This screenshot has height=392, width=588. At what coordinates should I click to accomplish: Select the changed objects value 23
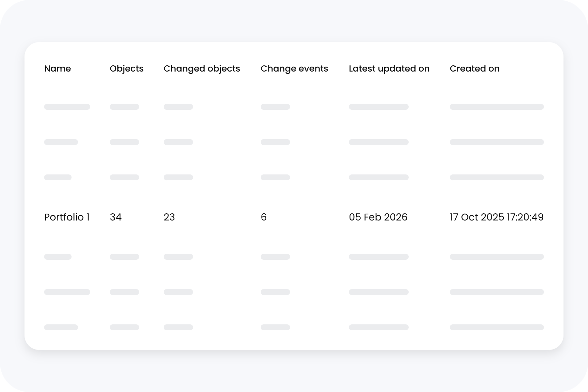click(169, 217)
